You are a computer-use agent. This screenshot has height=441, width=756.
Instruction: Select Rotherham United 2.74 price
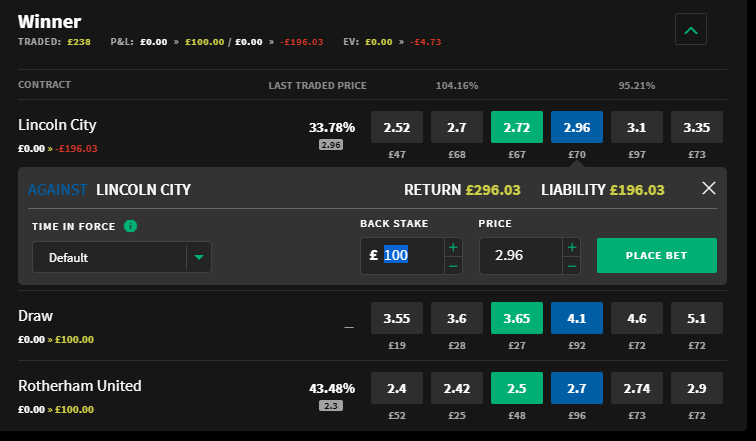pyautogui.click(x=637, y=388)
